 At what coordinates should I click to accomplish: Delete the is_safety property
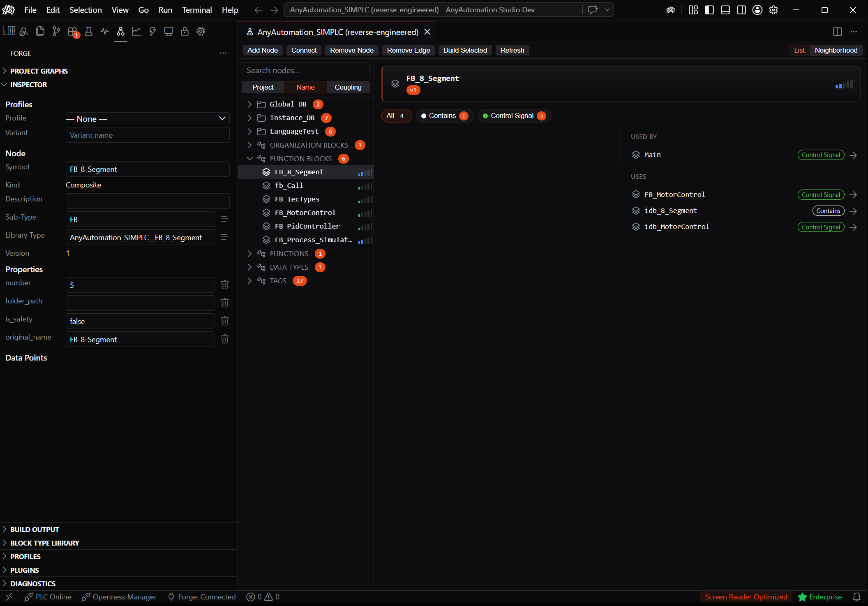225,321
